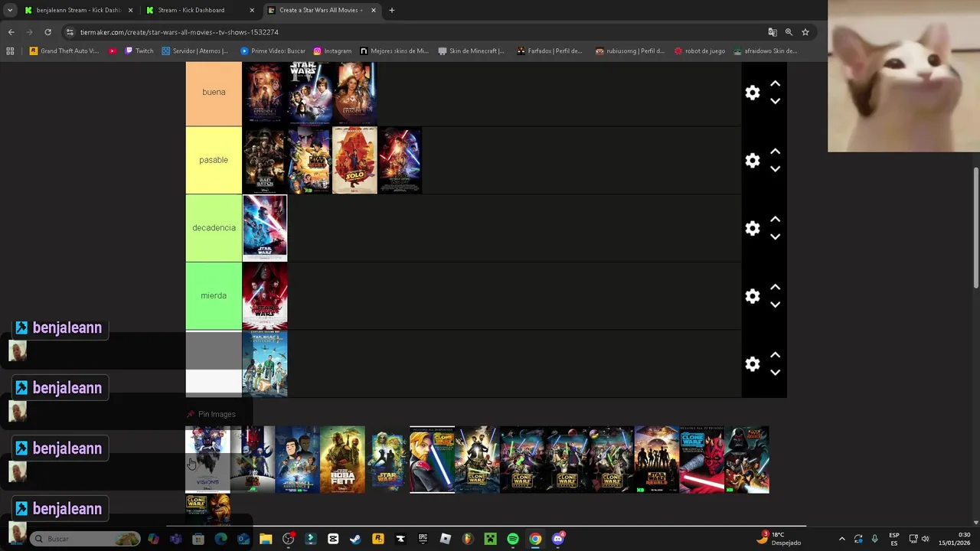This screenshot has height=551, width=980.
Task: Open a new browser tab
Action: click(391, 10)
